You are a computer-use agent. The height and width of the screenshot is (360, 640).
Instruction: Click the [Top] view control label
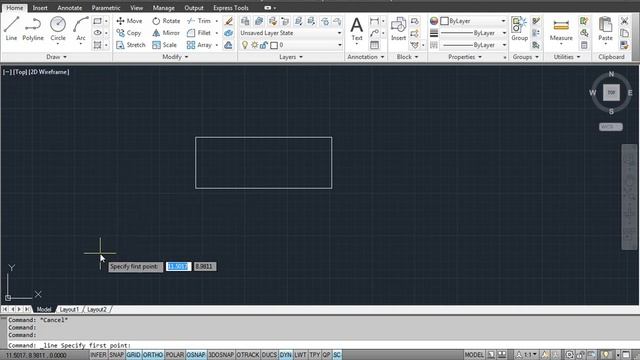(20, 72)
